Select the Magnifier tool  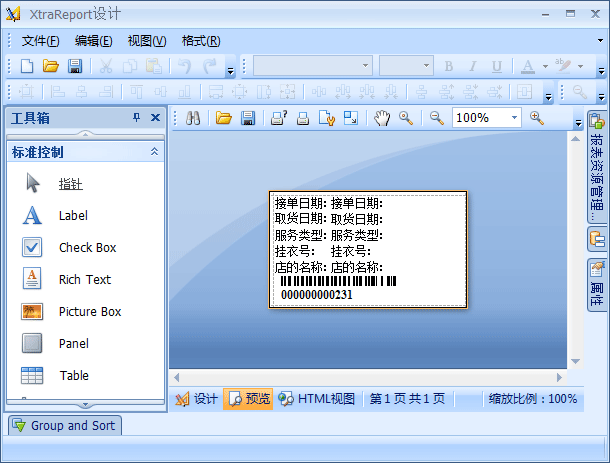click(406, 118)
